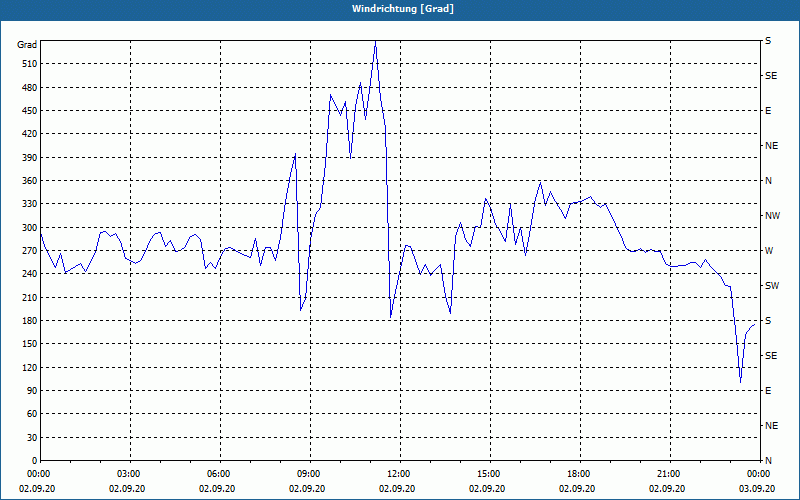This screenshot has width=800, height=500.
Task: Click the SW compass label
Action: tap(772, 286)
